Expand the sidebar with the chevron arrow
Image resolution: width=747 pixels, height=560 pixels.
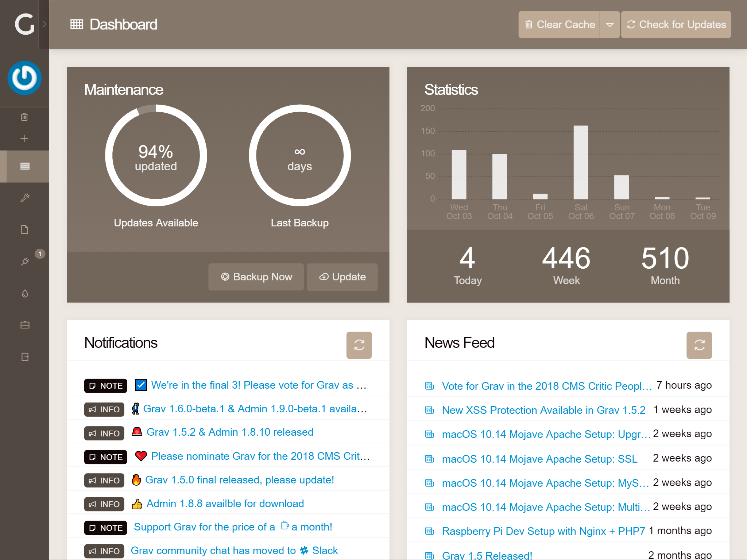pos(44,24)
